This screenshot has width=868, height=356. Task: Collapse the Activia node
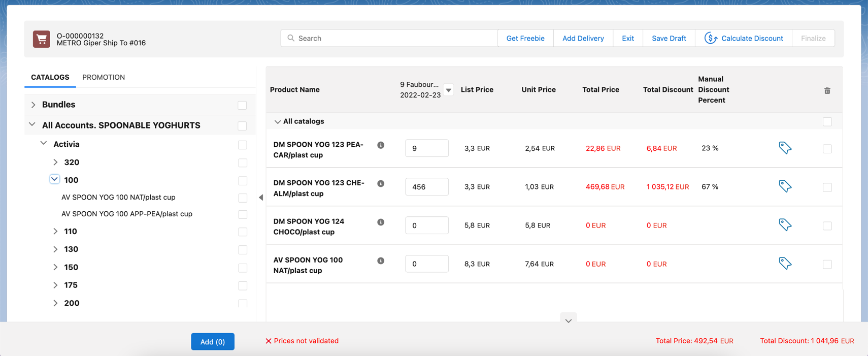(44, 144)
